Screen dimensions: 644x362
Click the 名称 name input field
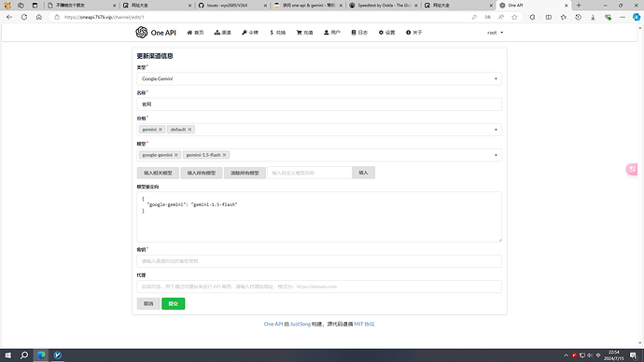319,104
